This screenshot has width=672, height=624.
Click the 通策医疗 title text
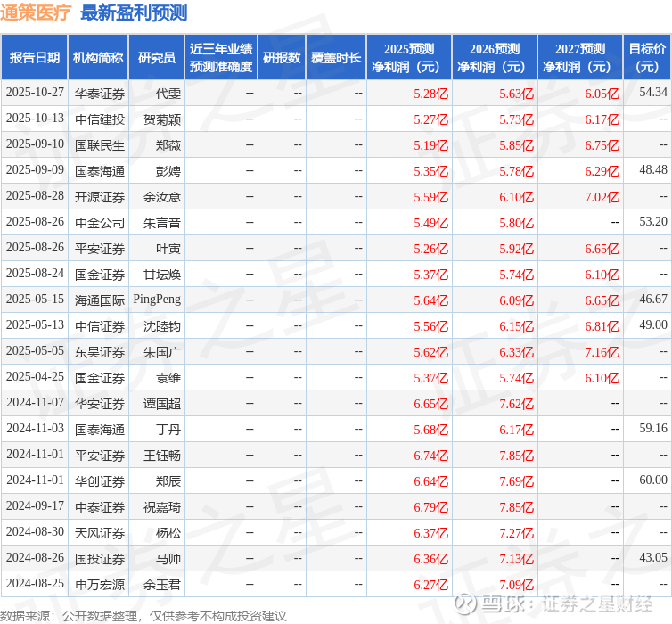point(36,12)
